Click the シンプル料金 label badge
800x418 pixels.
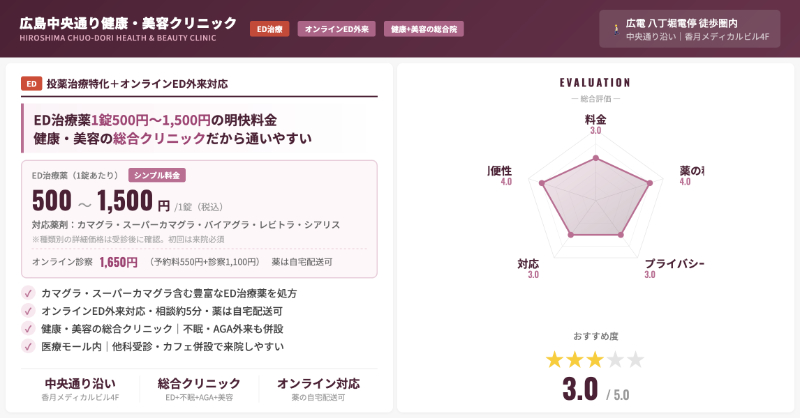pos(157,175)
